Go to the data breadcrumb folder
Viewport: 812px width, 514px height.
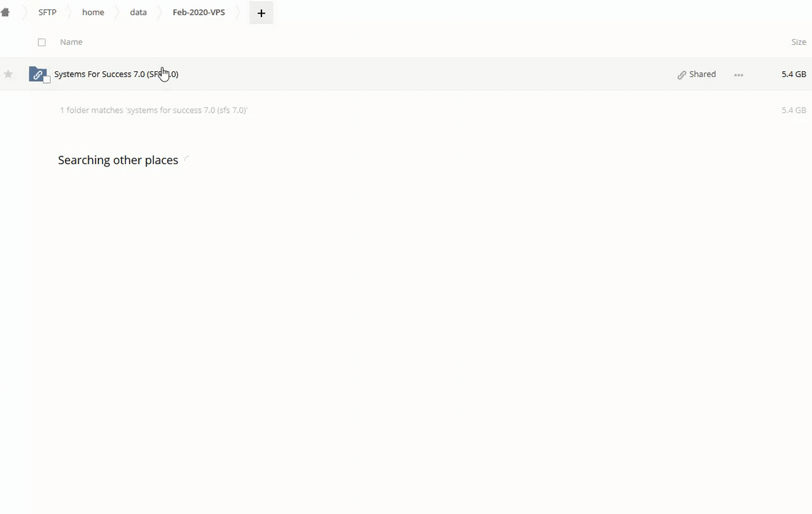click(x=138, y=12)
